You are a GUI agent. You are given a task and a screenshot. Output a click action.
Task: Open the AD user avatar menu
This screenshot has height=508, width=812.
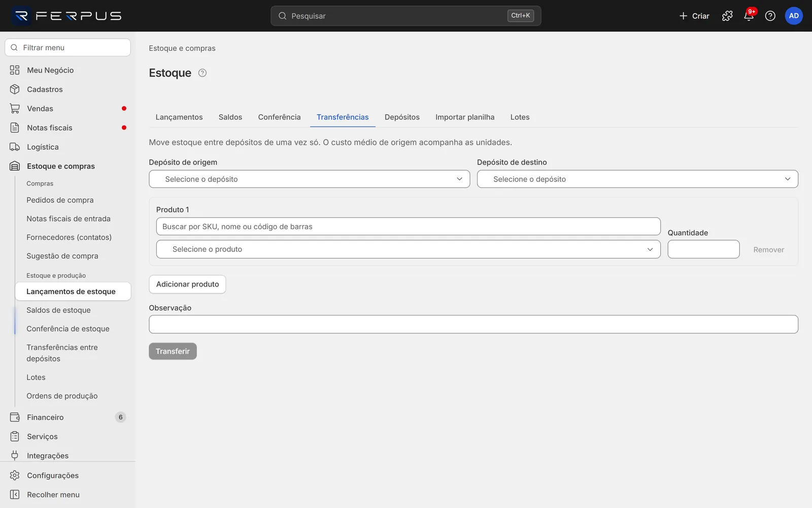[x=794, y=16]
